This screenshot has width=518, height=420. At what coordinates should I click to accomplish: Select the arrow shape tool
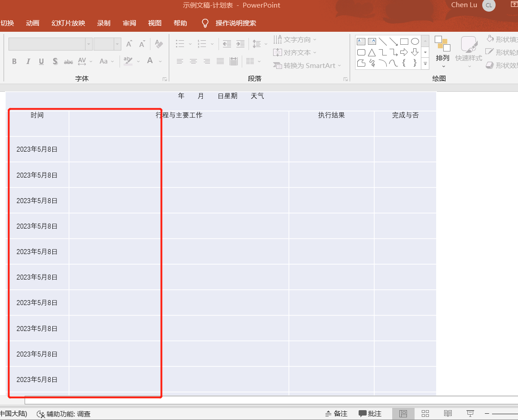click(x=404, y=52)
